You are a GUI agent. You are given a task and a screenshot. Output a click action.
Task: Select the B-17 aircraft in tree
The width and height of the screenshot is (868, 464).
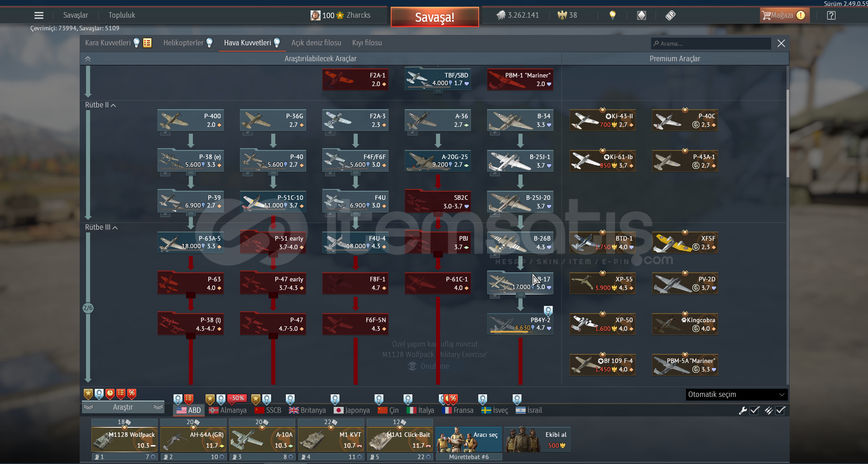[520, 283]
